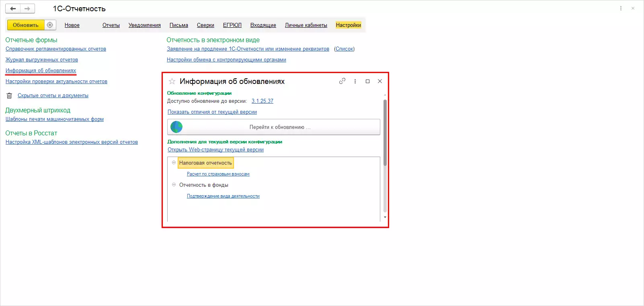Screen dimensions: 644x306
Task: Click the scrollbar up arrow in update dialog
Action: (x=385, y=95)
